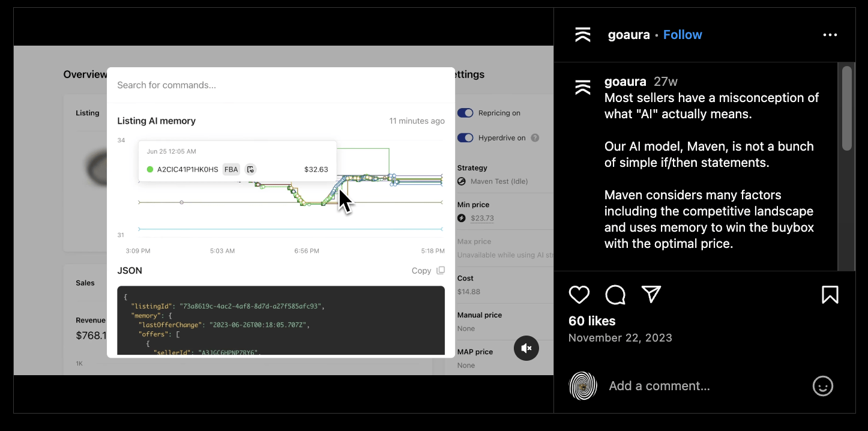The height and width of the screenshot is (431, 868).
Task: Click the Follow link
Action: click(x=683, y=35)
